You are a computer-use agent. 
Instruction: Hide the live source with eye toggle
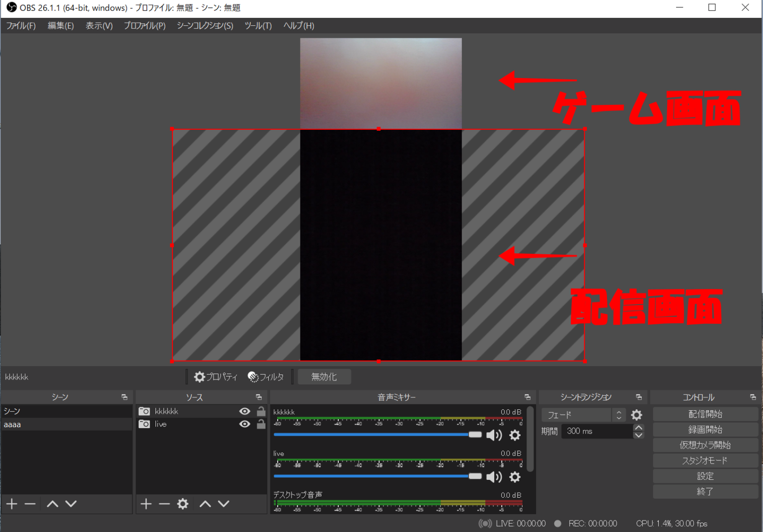(244, 424)
